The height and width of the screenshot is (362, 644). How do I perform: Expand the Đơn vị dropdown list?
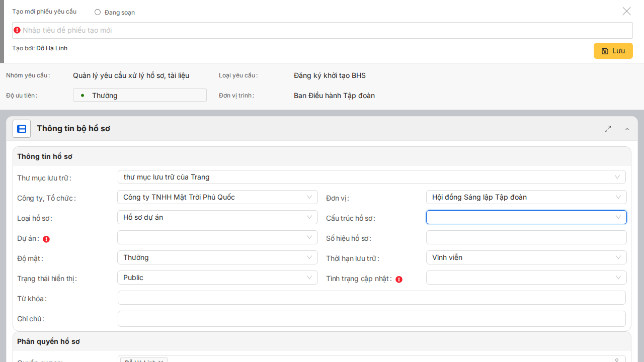526,197
